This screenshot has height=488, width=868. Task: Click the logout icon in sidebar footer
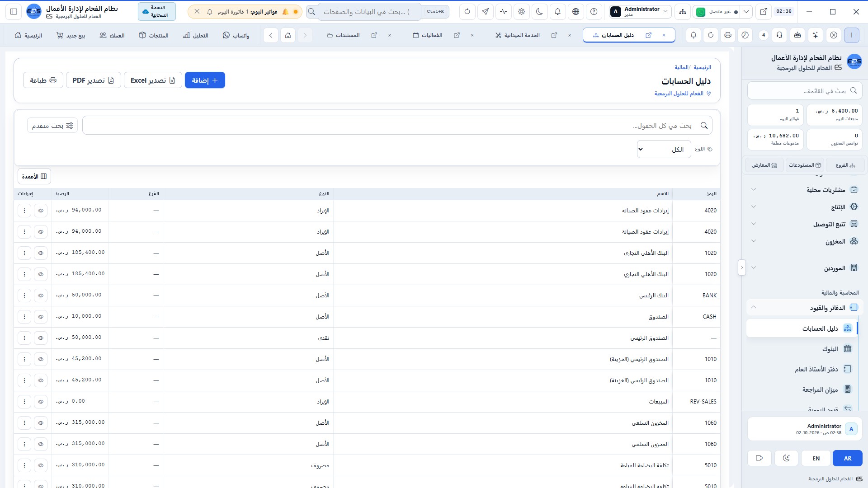click(759, 458)
